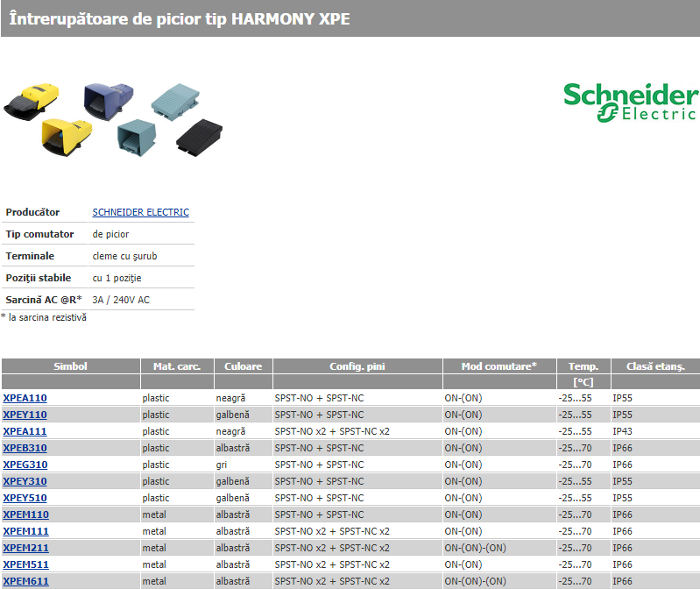Click the foot switches product image
700x589 pixels.
[x=113, y=119]
